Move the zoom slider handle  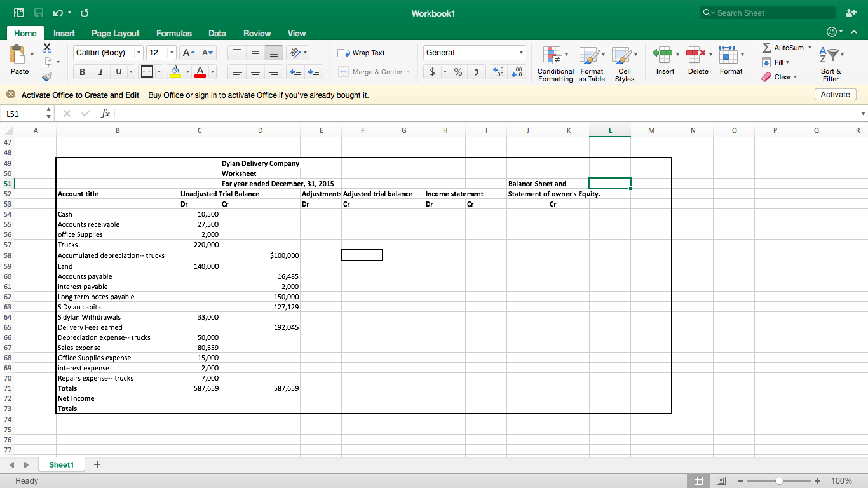pos(780,481)
